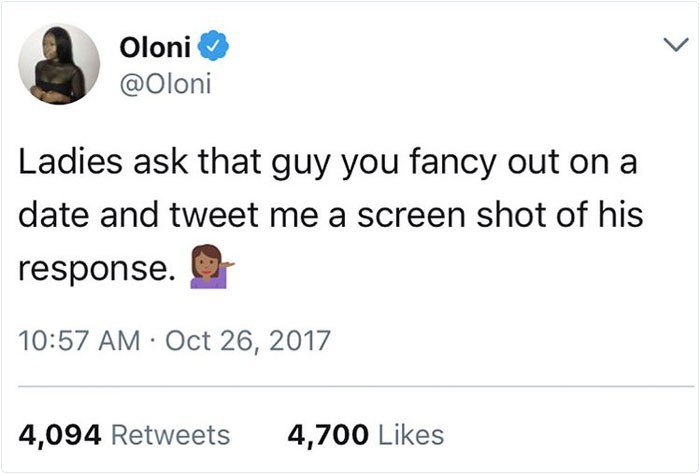The height and width of the screenshot is (474, 700).
Task: Open the 10:57 AM timestamp
Action: [79, 341]
